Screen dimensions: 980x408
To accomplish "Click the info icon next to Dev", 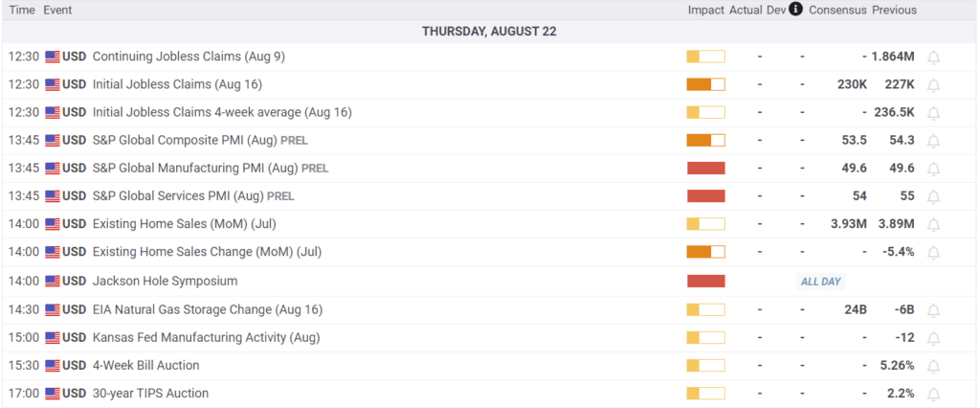I will [795, 10].
